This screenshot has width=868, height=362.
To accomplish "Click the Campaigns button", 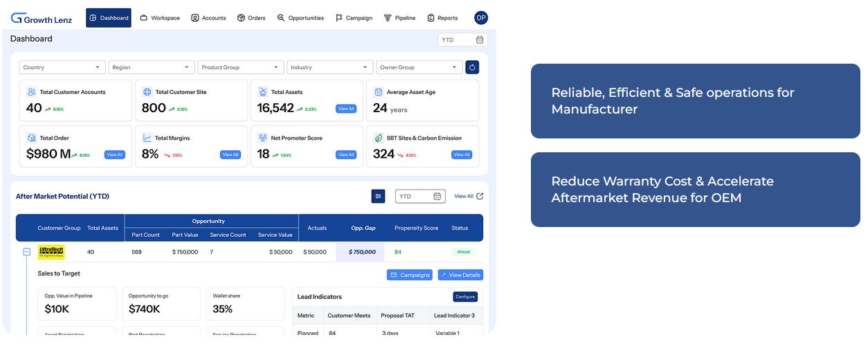I will click(409, 275).
